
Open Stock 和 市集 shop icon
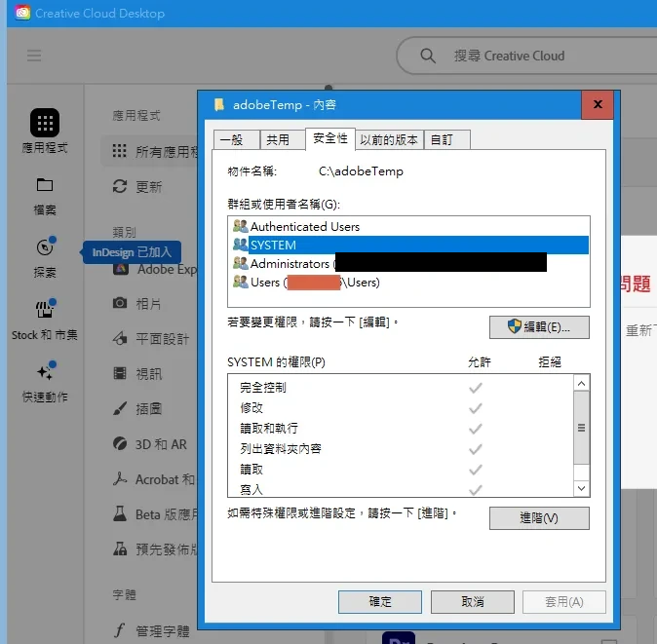click(45, 310)
